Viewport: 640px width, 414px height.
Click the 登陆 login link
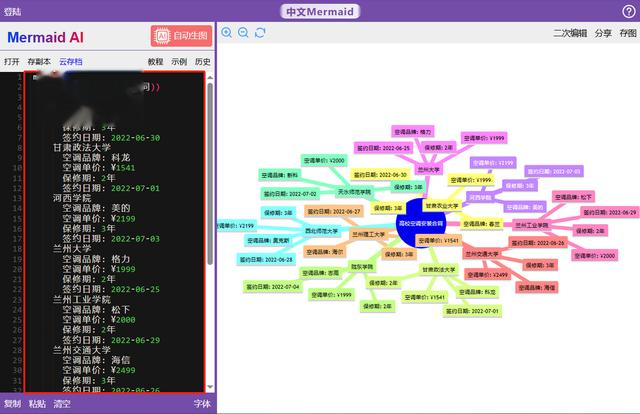click(x=12, y=11)
